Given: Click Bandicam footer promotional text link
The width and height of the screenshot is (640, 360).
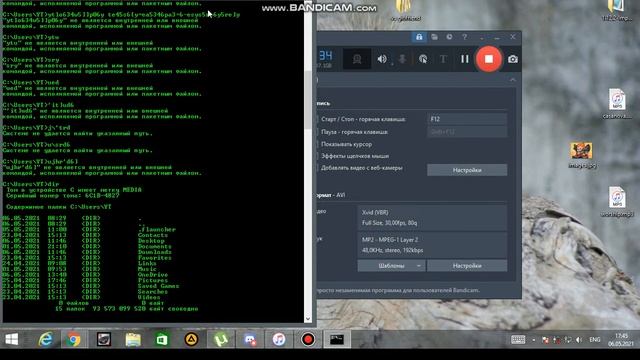Looking at the screenshot, I should [398, 290].
